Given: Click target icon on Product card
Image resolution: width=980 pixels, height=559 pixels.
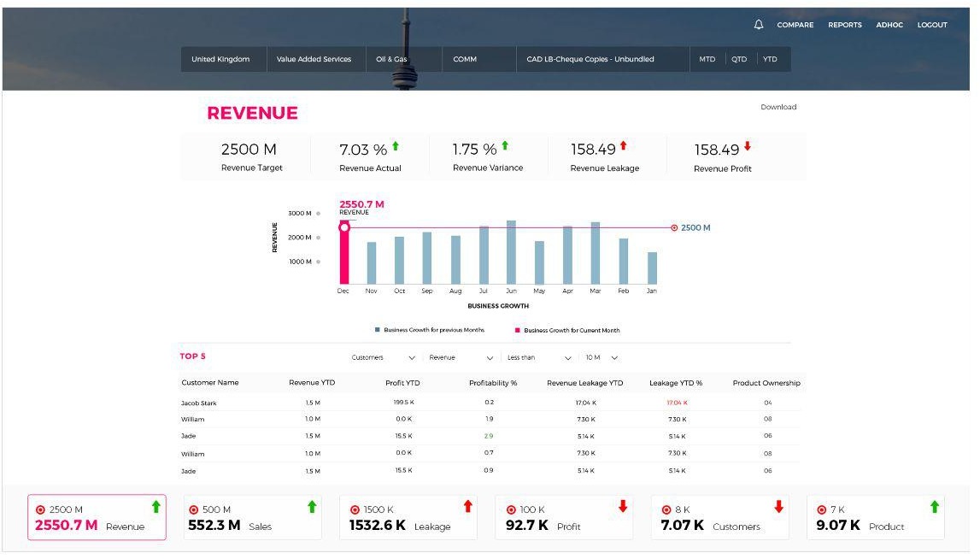Looking at the screenshot, I should point(822,510).
